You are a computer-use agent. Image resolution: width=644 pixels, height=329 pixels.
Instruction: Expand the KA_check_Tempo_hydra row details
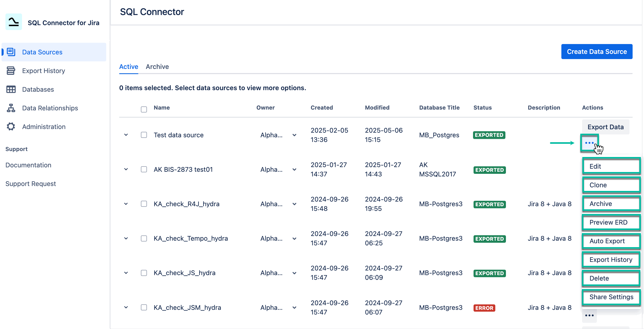(x=126, y=238)
